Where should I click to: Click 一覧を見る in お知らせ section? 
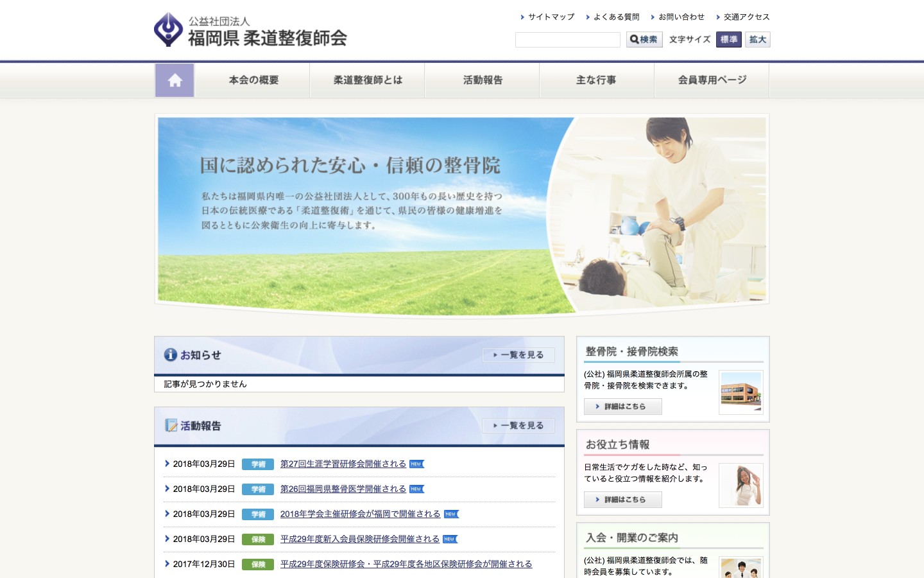518,355
